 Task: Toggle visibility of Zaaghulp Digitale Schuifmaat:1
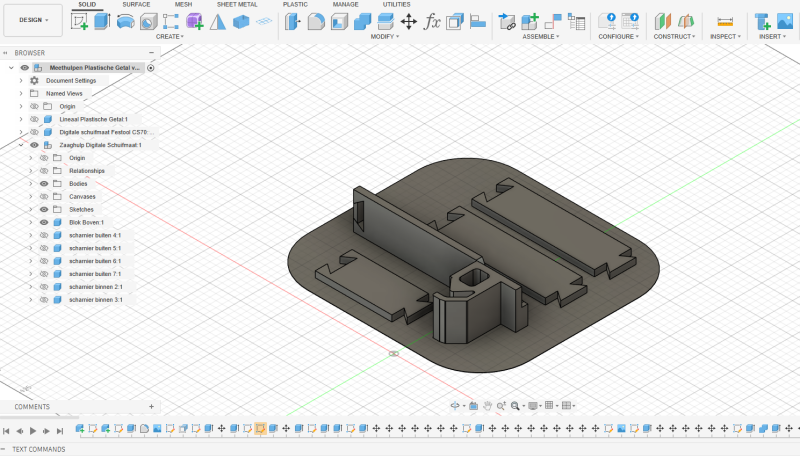pyautogui.click(x=34, y=145)
